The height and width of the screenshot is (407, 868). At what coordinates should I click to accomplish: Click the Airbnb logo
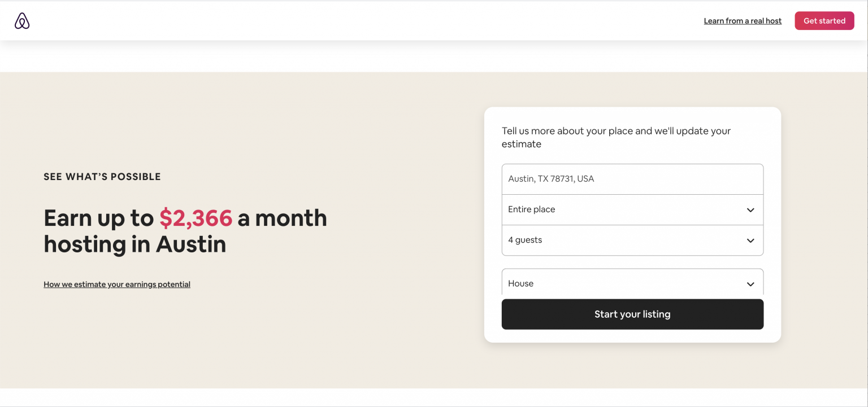point(22,21)
